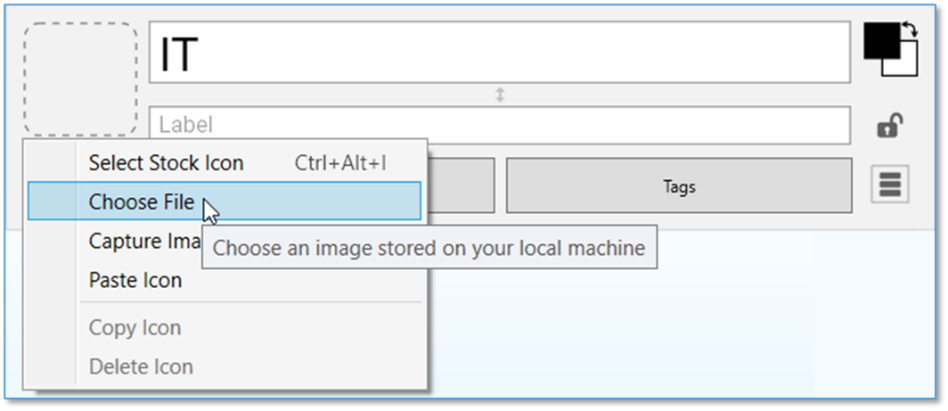Viewport: 948px width, 411px height.
Task: Select the black foreground color swatch
Action: coord(878,41)
